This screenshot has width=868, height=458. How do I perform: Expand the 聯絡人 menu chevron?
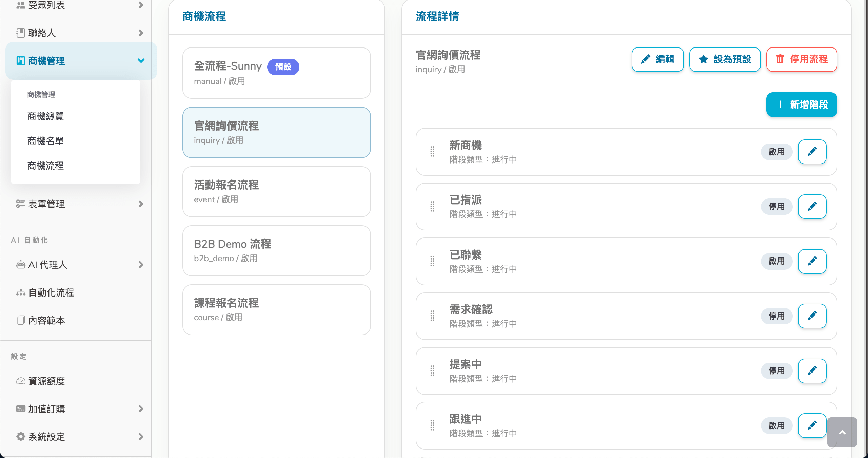141,33
